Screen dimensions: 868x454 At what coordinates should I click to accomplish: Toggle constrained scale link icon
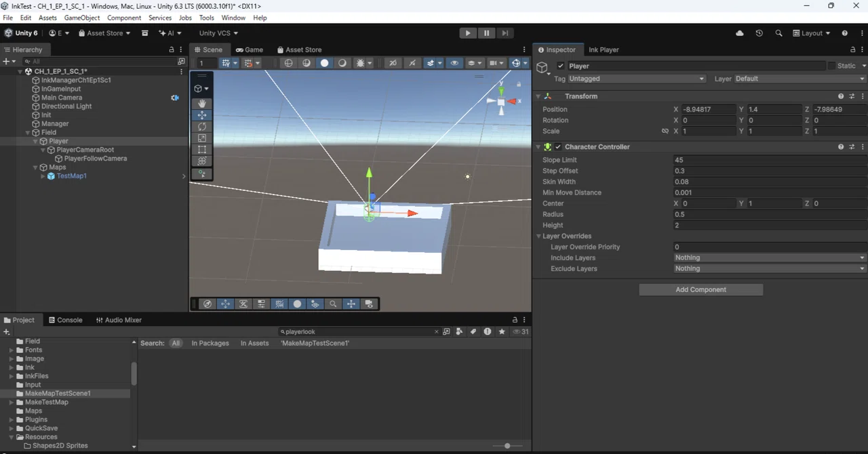coord(665,131)
